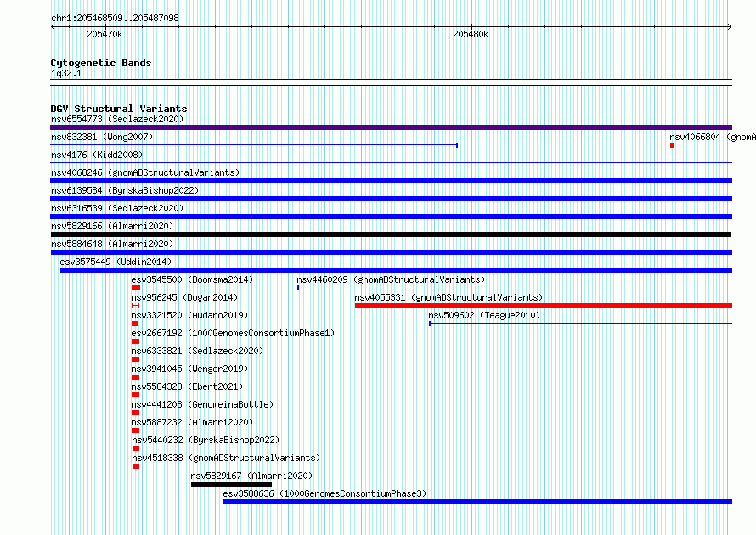The height and width of the screenshot is (535, 756).
Task: Click the red esv2667192 variant marker
Action: (x=135, y=341)
